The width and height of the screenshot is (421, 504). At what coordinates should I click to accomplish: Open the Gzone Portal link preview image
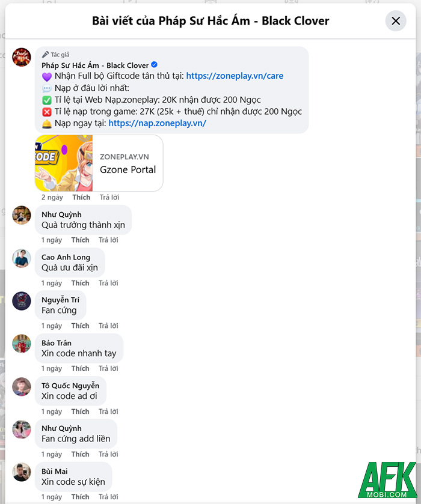pos(64,163)
